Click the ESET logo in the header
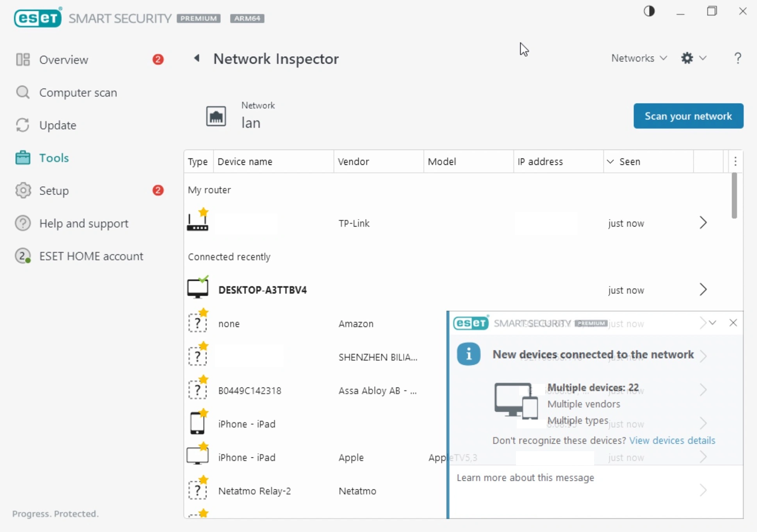Image resolution: width=757 pixels, height=532 pixels. (38, 17)
